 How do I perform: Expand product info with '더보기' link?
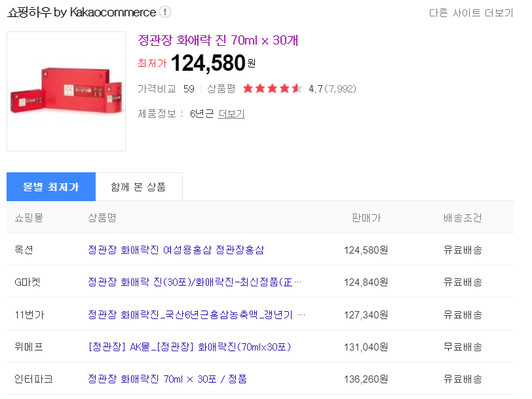click(x=231, y=113)
